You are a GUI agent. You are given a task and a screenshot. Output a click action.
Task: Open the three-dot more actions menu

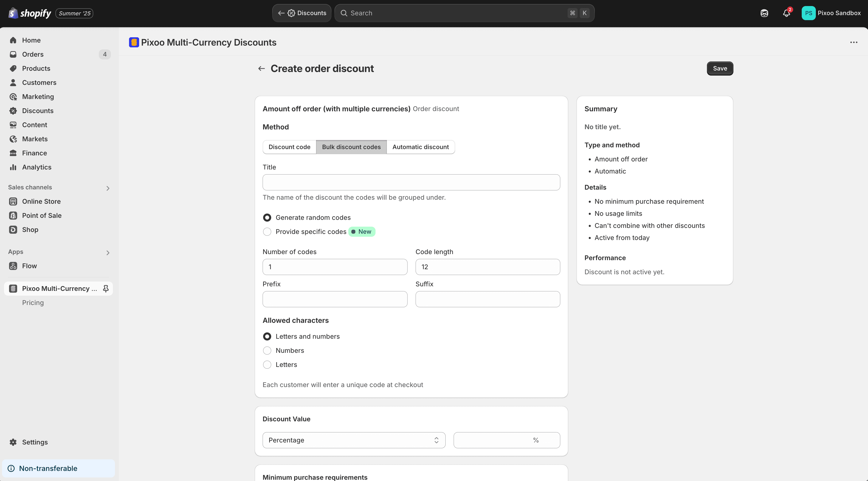coord(854,42)
